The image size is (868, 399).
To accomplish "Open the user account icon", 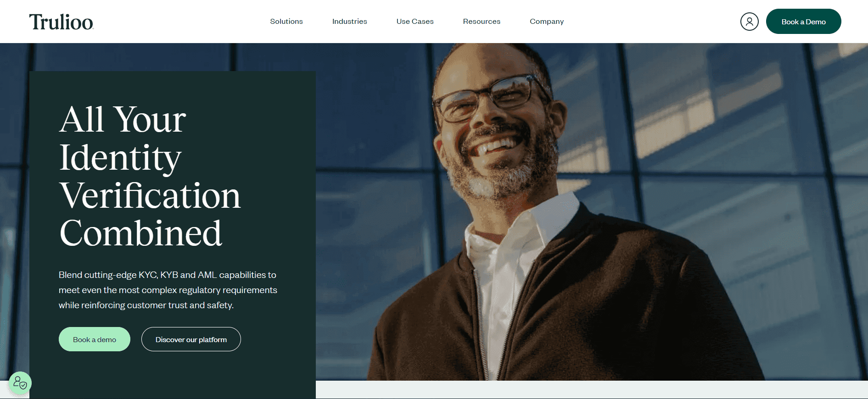I will click(749, 22).
